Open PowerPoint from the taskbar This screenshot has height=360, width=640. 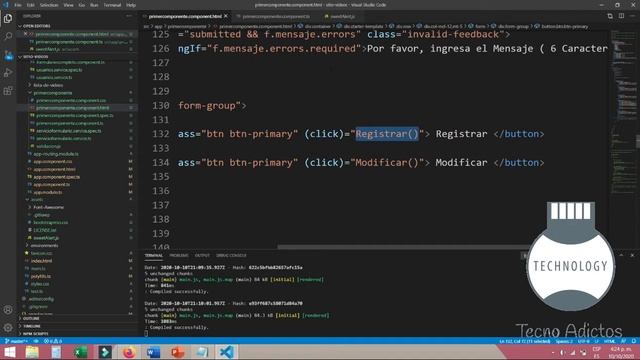point(178,352)
